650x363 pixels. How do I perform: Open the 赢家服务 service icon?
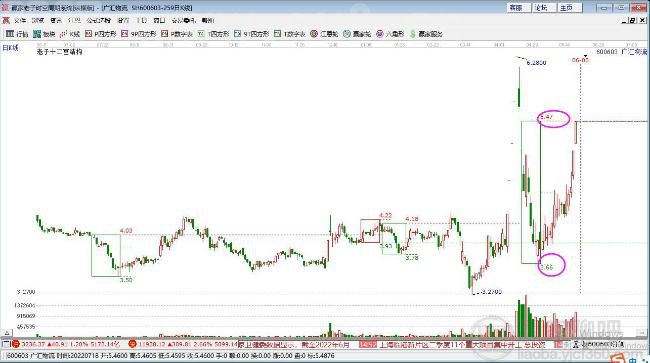click(x=426, y=34)
